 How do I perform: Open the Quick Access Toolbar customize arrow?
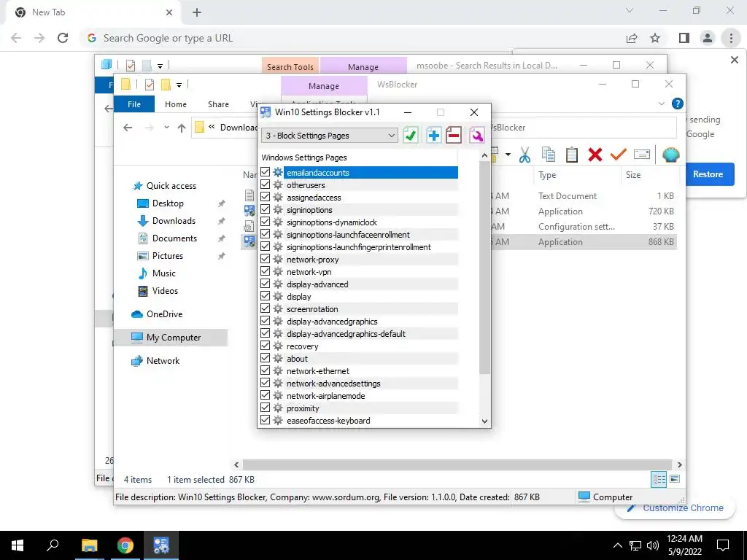[179, 85]
